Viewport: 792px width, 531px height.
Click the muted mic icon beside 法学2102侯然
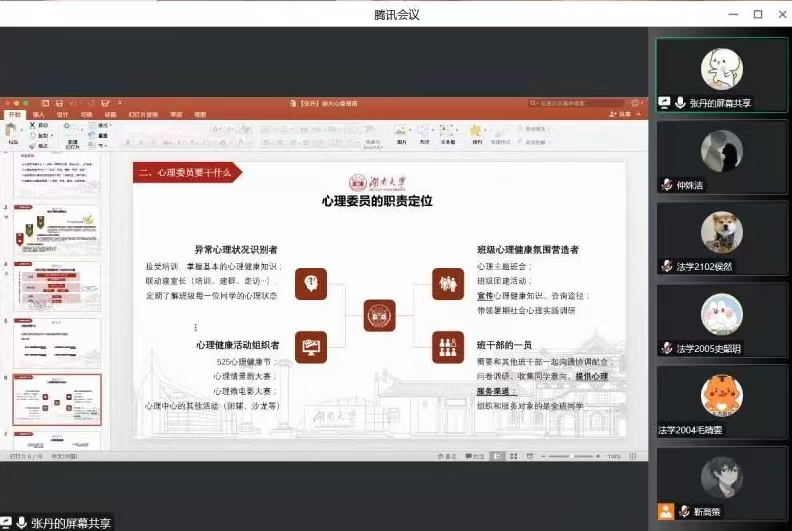[x=667, y=266]
